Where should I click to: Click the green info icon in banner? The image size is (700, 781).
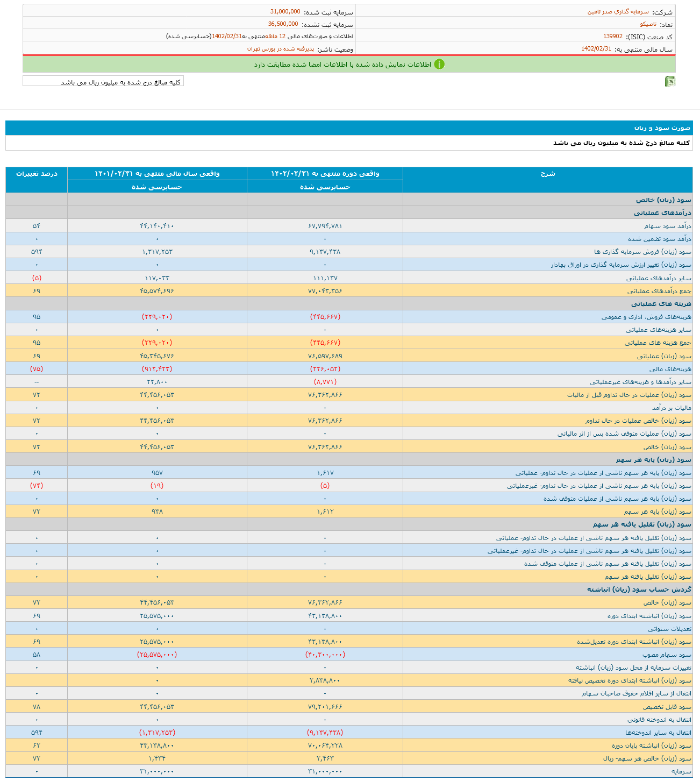coord(439,65)
